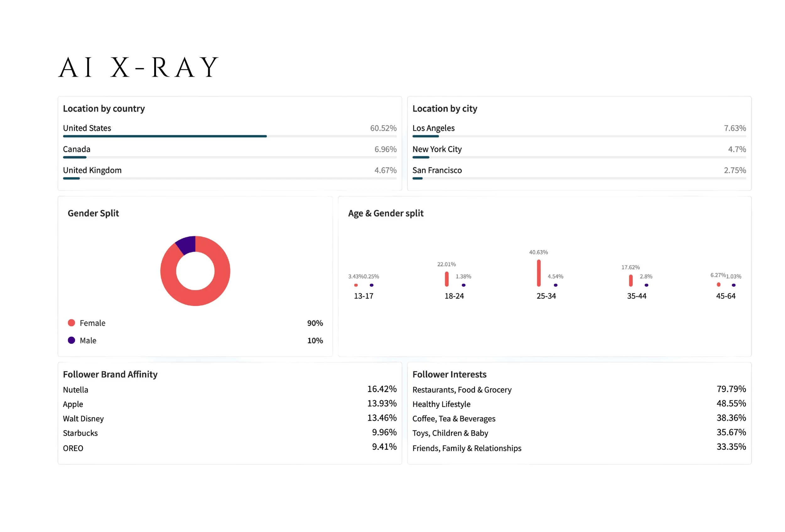Select the Starbucks brand affinity row
The width and height of the screenshot is (785, 532).
[x=80, y=433]
